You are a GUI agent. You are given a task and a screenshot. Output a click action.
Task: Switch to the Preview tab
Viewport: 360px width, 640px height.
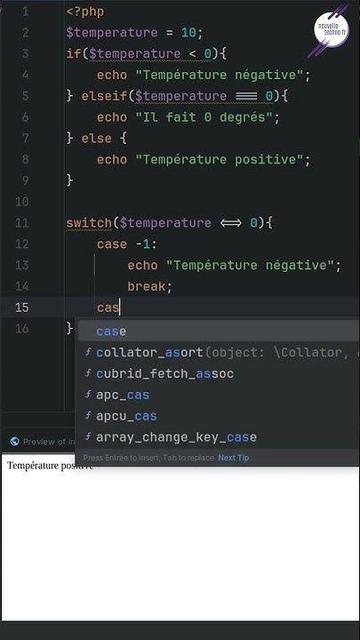point(43,441)
